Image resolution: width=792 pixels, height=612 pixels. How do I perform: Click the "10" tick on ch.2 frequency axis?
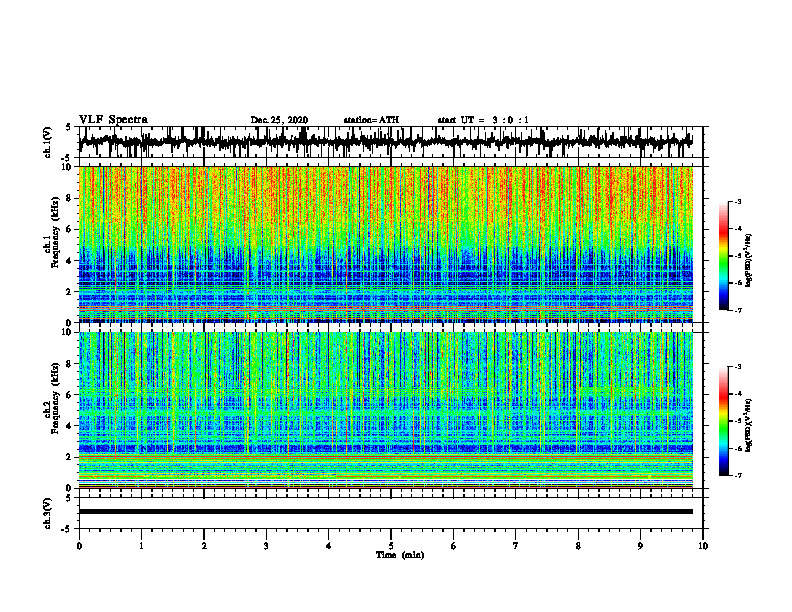point(68,332)
